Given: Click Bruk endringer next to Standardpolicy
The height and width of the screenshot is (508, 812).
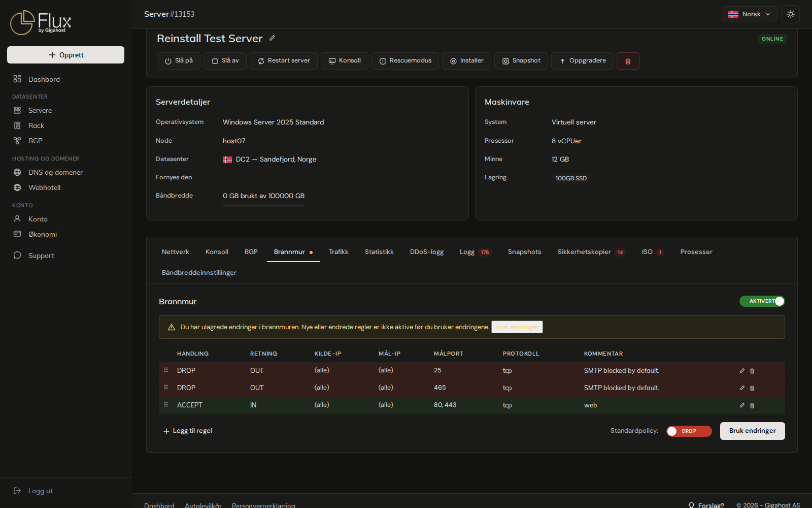Looking at the screenshot, I should (753, 431).
